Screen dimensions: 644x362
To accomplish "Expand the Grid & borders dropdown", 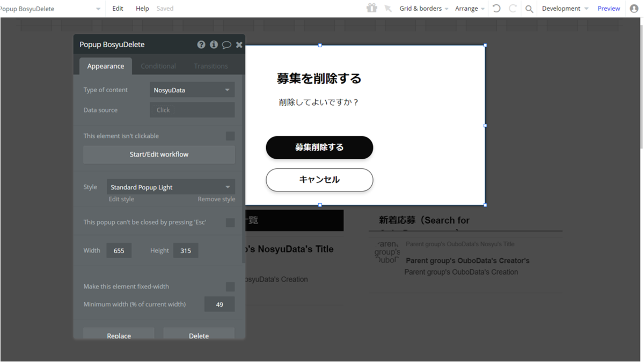I will [424, 9].
